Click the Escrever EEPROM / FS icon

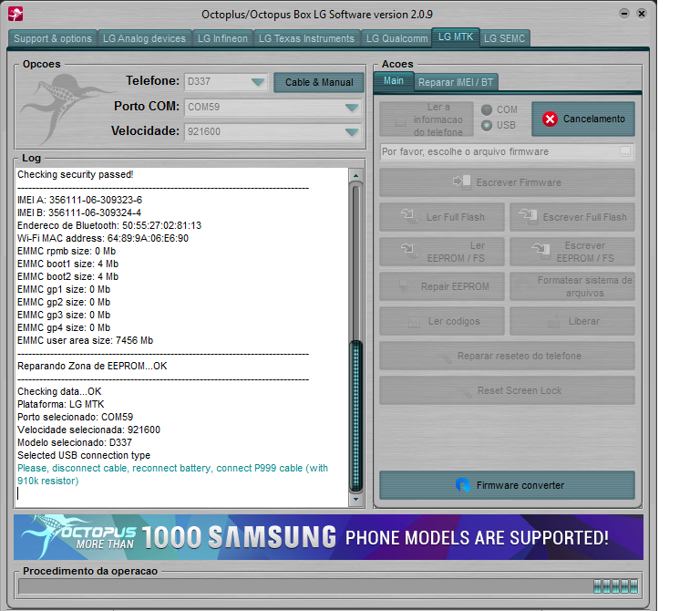point(541,251)
